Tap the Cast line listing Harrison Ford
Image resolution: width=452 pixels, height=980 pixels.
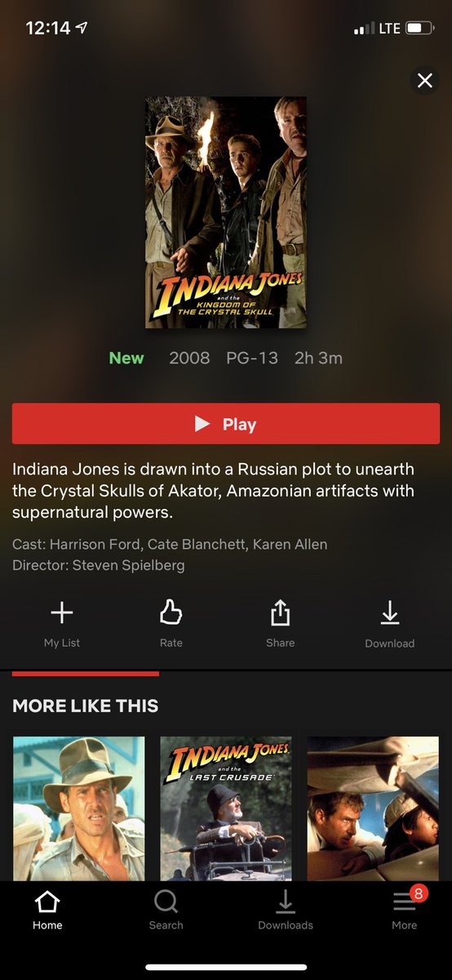(170, 544)
